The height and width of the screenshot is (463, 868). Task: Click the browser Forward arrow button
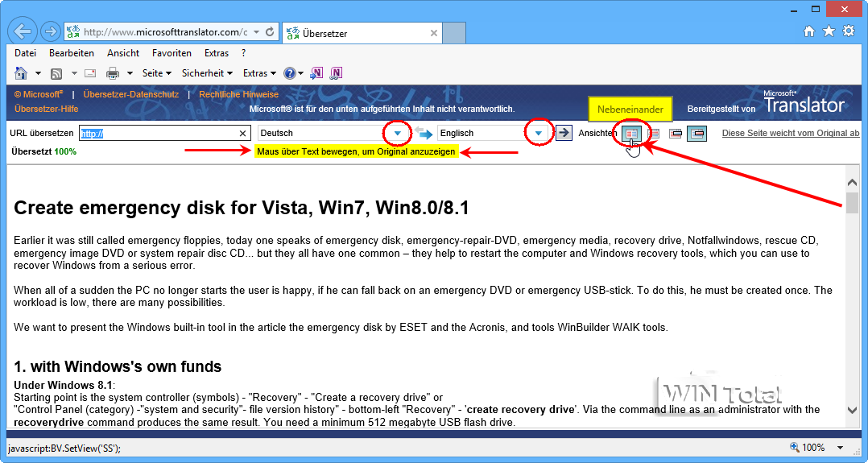[50, 32]
